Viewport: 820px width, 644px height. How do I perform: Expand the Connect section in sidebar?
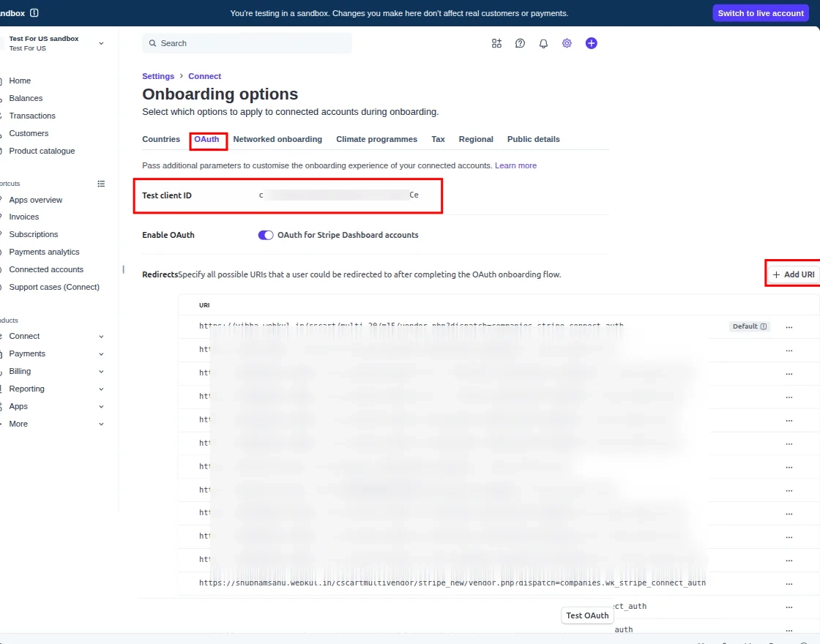click(101, 336)
